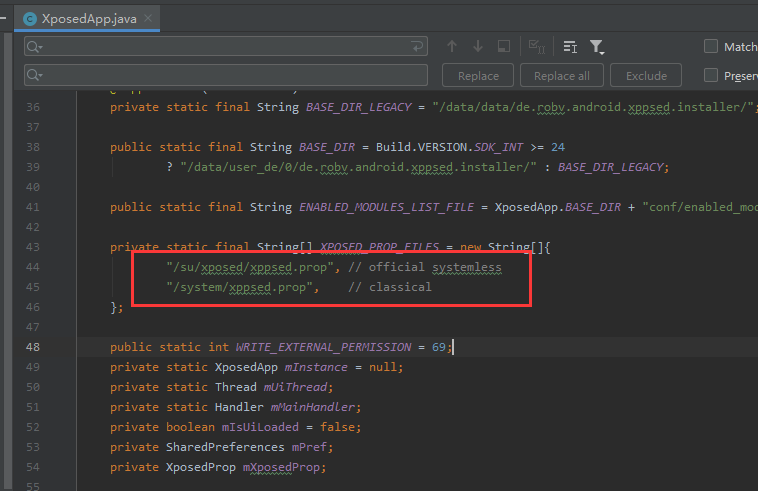The width and height of the screenshot is (758, 491).
Task: Open the search filter funnel icon
Action: click(597, 47)
